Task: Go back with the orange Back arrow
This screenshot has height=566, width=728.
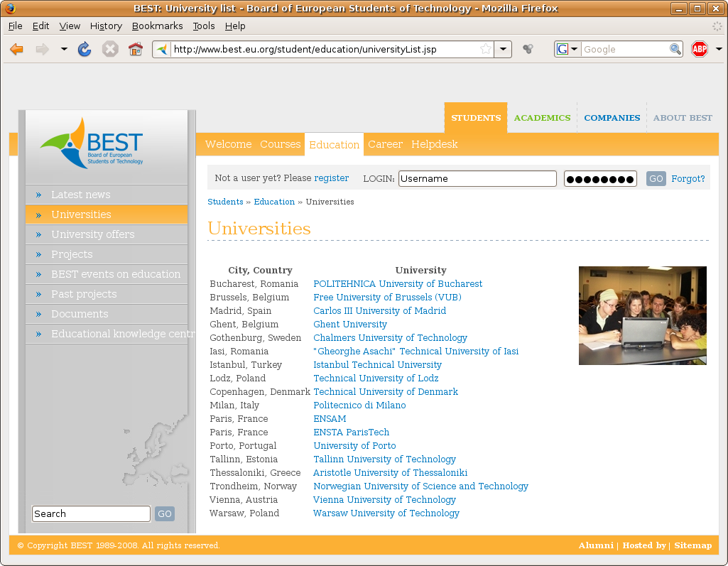Action: click(x=17, y=49)
